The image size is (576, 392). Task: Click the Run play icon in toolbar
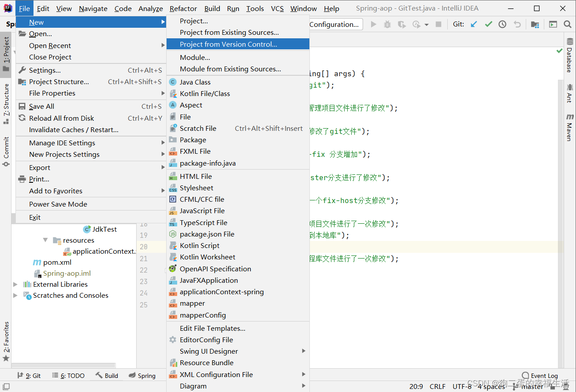[x=374, y=24]
